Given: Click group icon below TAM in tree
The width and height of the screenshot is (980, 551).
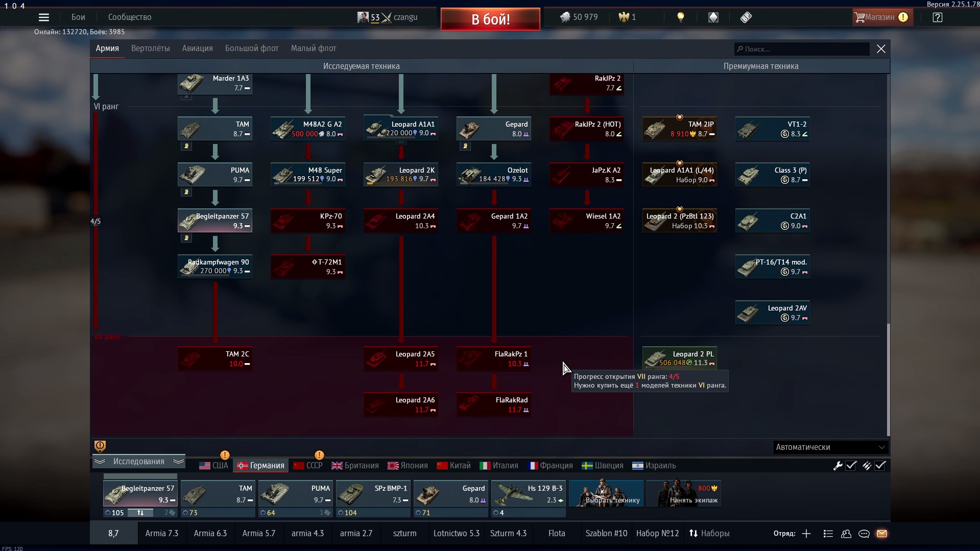Looking at the screenshot, I should (186, 146).
